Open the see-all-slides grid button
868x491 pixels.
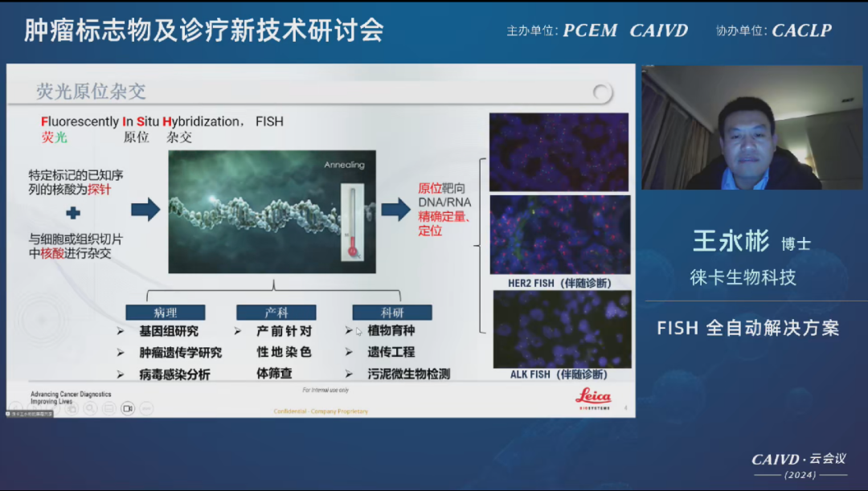click(72, 408)
